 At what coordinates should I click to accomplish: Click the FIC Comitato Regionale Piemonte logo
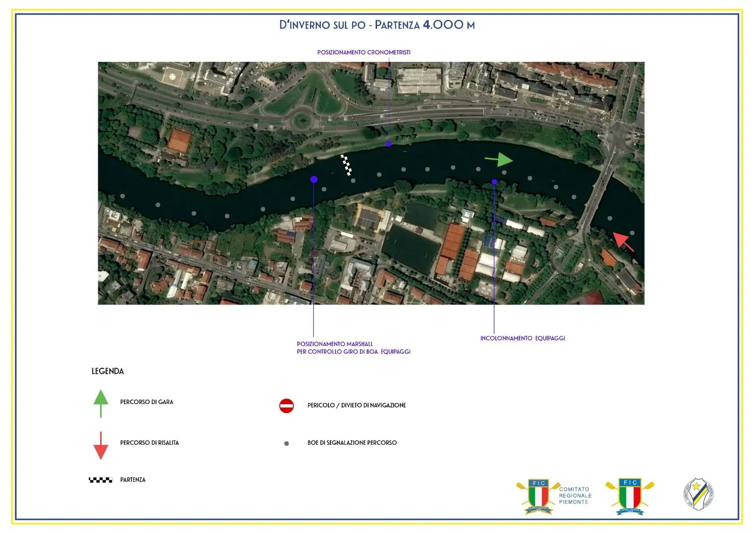554,496
